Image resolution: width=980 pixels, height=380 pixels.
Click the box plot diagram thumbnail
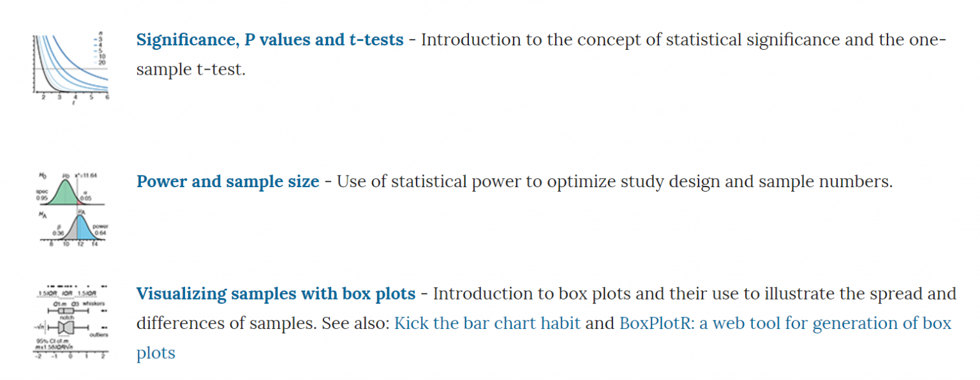(x=70, y=322)
